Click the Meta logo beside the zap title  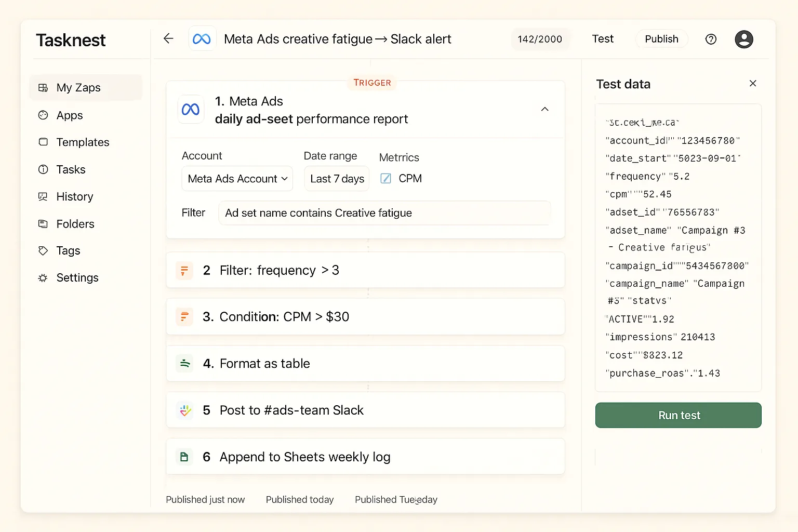(202, 39)
